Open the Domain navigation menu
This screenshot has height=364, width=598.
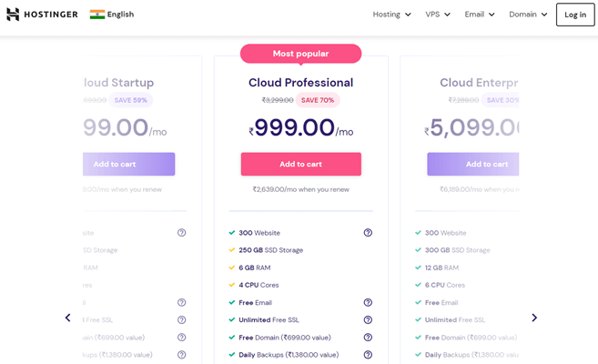[528, 15]
